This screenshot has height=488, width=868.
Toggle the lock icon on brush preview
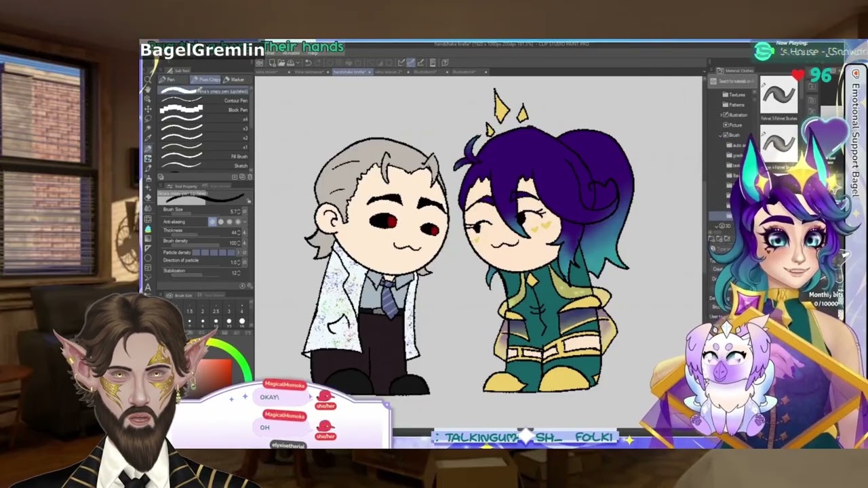(248, 201)
